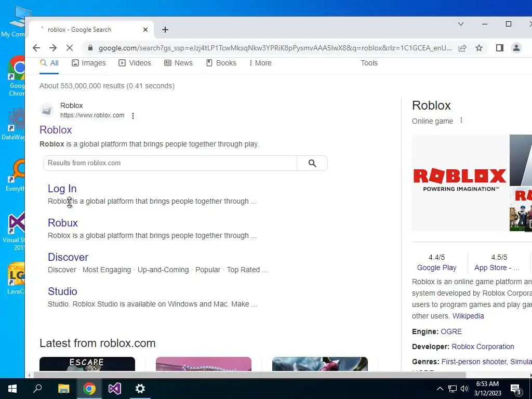Open the Discover sitelink
532x399 pixels.
coord(68,257)
